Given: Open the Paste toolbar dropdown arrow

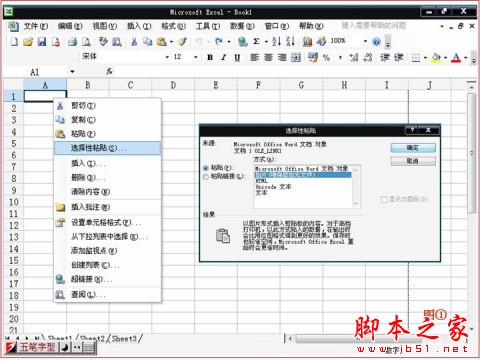Looking at the screenshot, I should click(x=171, y=42).
